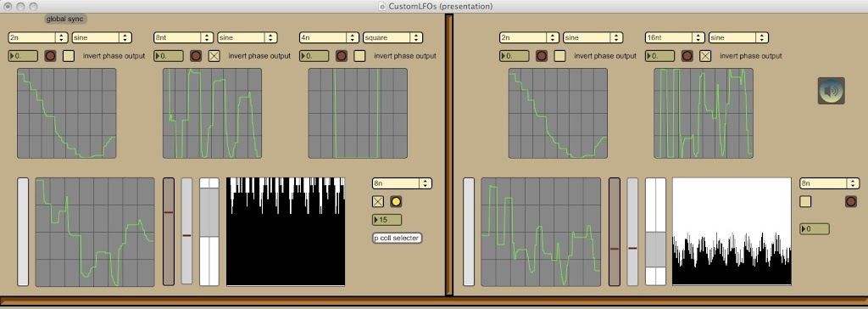The image size is (868, 309).
Task: Click the number box showing 15
Action: [387, 220]
